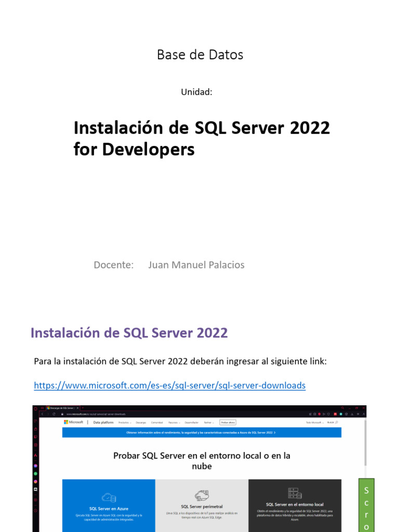The width and height of the screenshot is (399, 532).
Task: Open the microsoft.com sql-server-downloads hyperlink
Action: click(170, 385)
